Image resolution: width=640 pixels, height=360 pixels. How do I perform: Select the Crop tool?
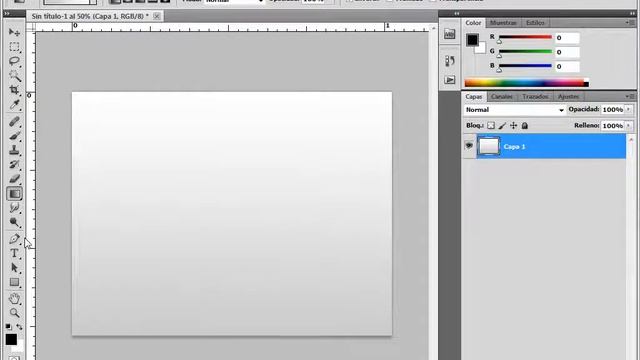pyautogui.click(x=14, y=90)
